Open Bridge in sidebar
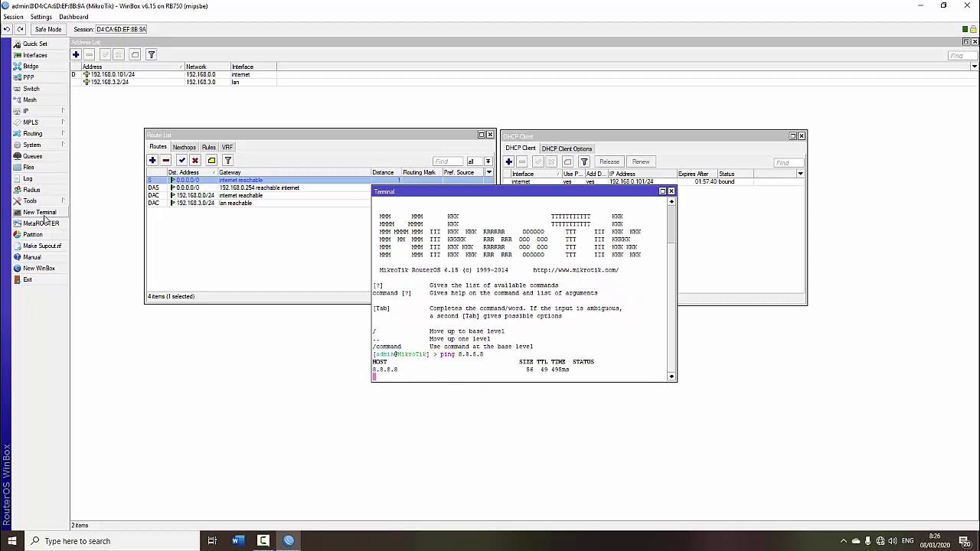This screenshot has height=551, width=980. pos(31,67)
